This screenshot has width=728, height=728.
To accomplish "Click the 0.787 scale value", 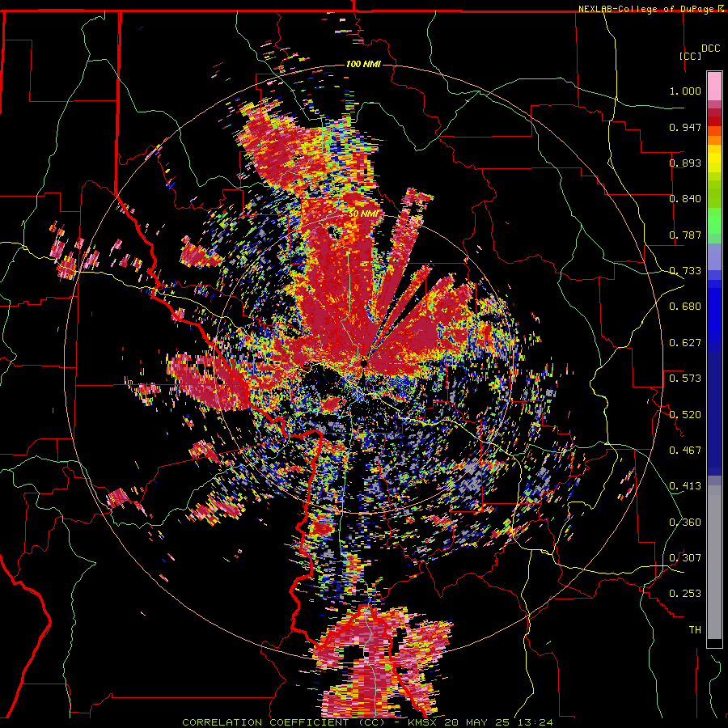I will [685, 235].
